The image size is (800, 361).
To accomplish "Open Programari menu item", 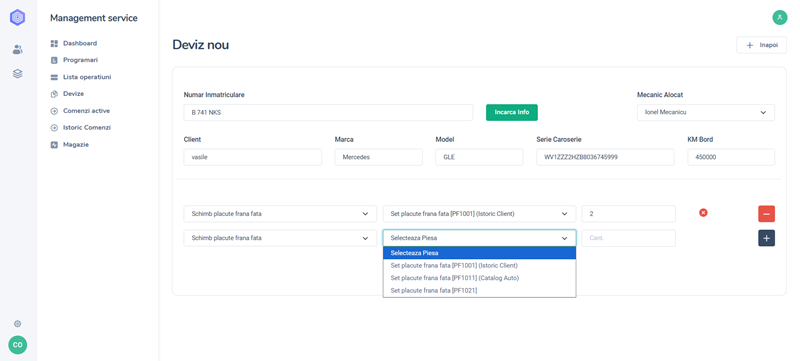I will coord(81,60).
